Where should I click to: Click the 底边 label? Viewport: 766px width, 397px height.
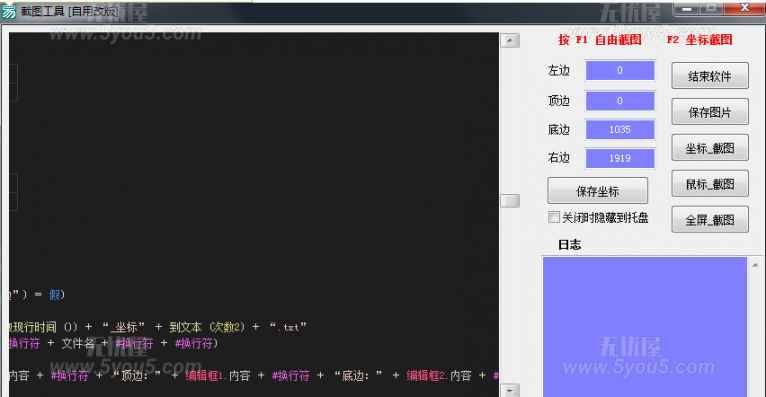(x=559, y=129)
